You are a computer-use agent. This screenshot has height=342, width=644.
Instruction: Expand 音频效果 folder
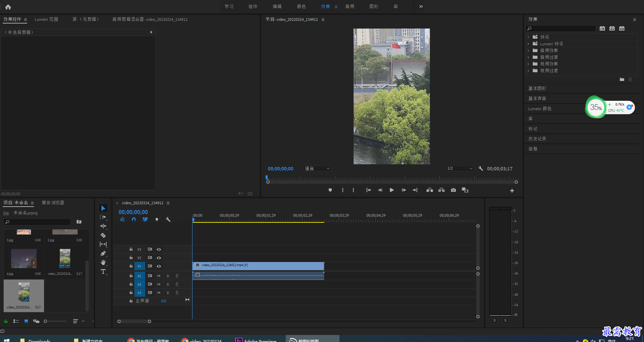tap(528, 50)
